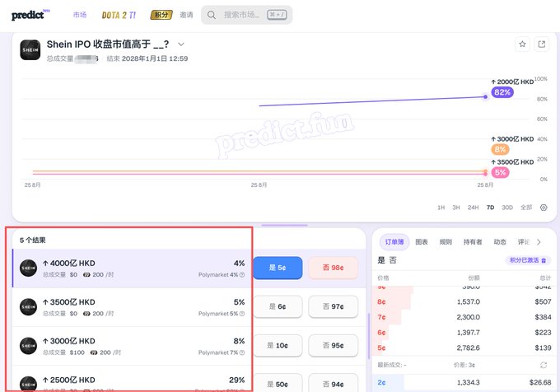The height and width of the screenshot is (392, 560).
Task: Buy 否 97¢ on 3500亿 HKD
Action: (x=334, y=306)
